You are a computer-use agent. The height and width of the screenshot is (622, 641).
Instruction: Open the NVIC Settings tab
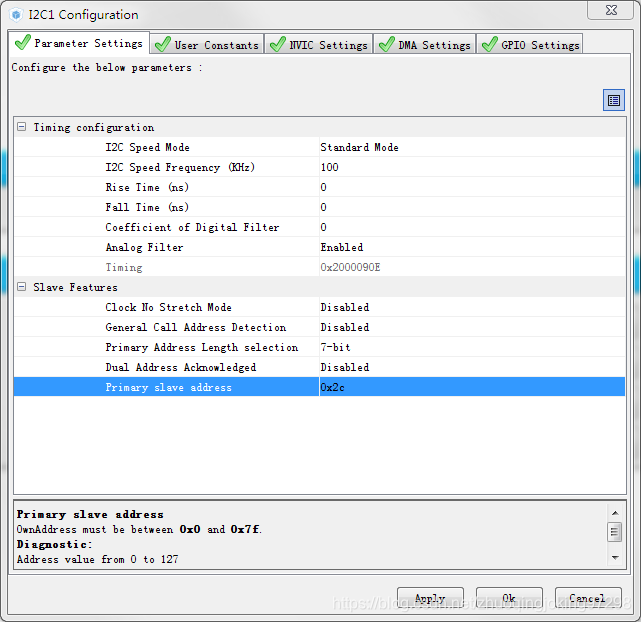[319, 45]
